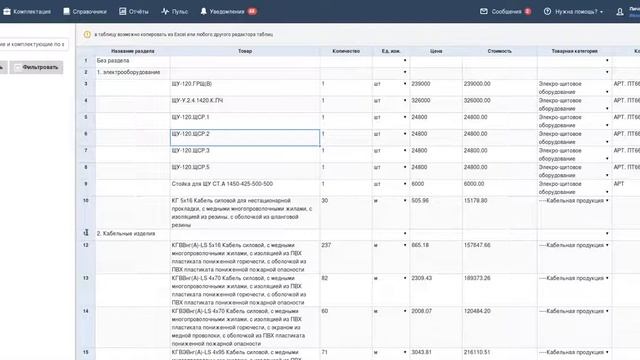Viewport: 640px width, 360px height.
Task: Select the highlighted ЩУ-120.ЩСР.2 cell
Action: [245, 138]
